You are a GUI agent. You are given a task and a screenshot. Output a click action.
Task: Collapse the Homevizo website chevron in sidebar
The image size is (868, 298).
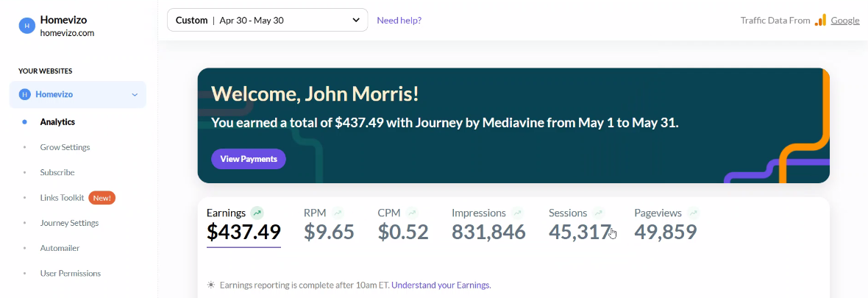[x=135, y=95]
